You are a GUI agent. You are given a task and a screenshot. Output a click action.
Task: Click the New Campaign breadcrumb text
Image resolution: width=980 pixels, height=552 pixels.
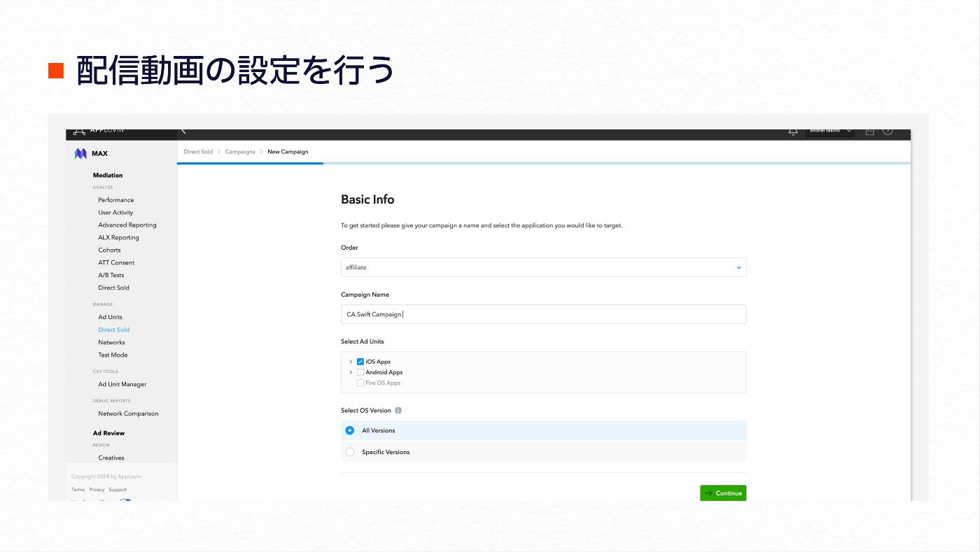click(288, 152)
